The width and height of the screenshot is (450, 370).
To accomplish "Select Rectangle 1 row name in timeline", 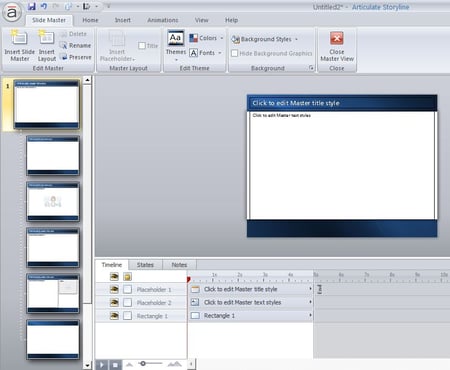I will 152,316.
